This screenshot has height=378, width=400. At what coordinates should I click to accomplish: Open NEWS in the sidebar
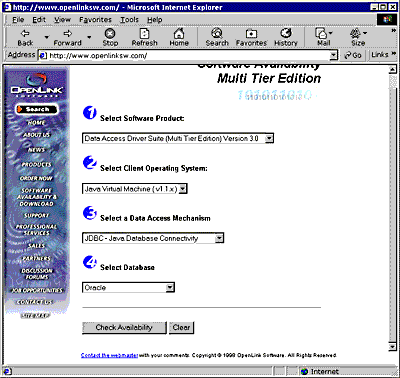click(x=36, y=150)
